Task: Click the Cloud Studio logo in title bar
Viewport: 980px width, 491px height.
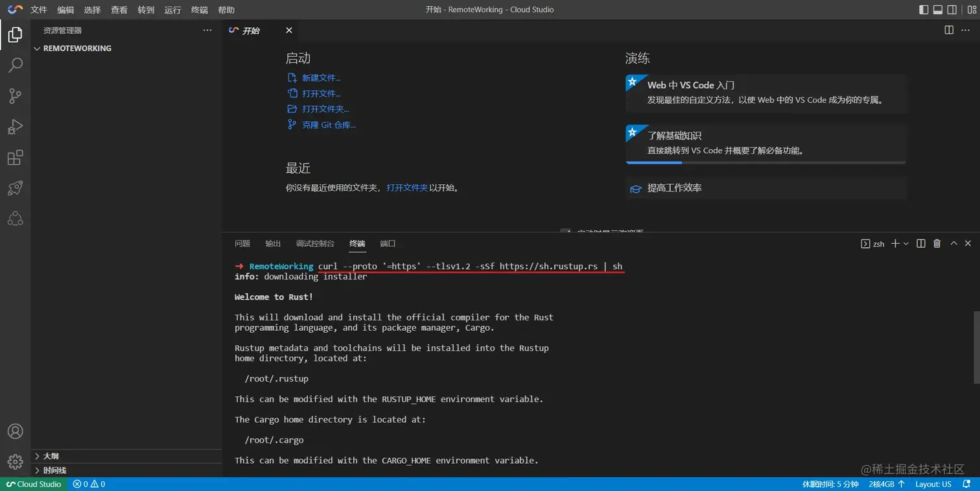Action: (x=15, y=9)
